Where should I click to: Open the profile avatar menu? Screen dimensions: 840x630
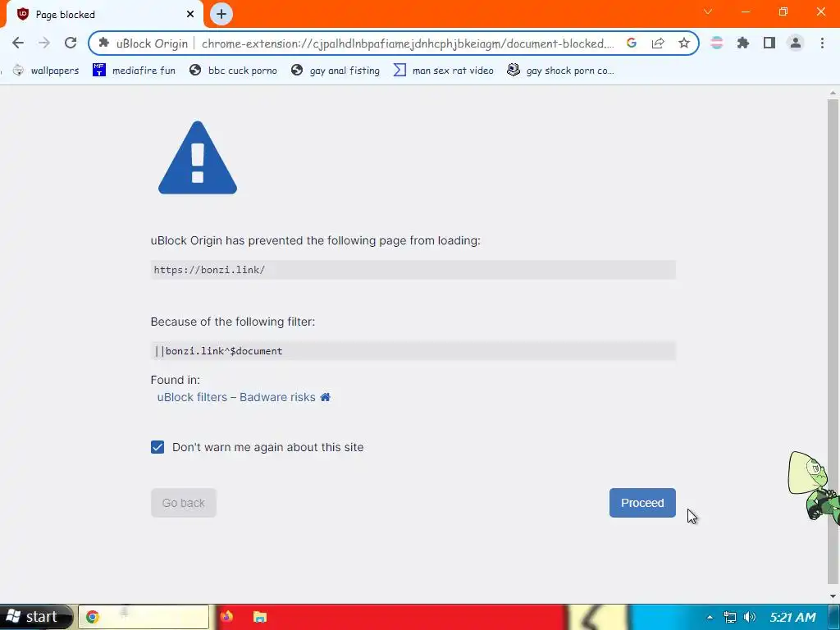pyautogui.click(x=796, y=43)
